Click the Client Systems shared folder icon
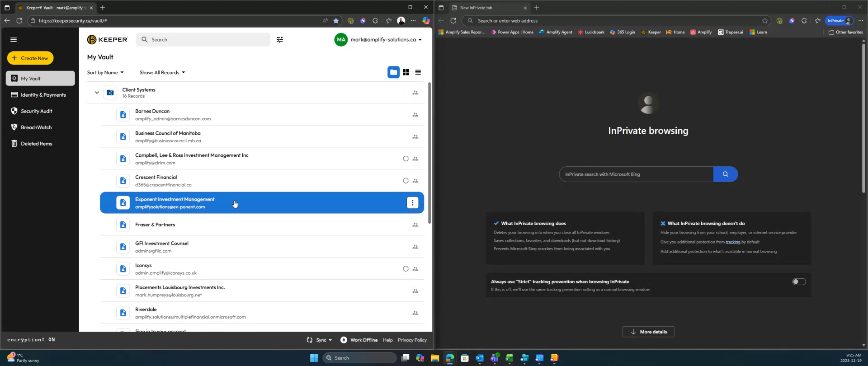This screenshot has width=868, height=366. click(x=110, y=93)
